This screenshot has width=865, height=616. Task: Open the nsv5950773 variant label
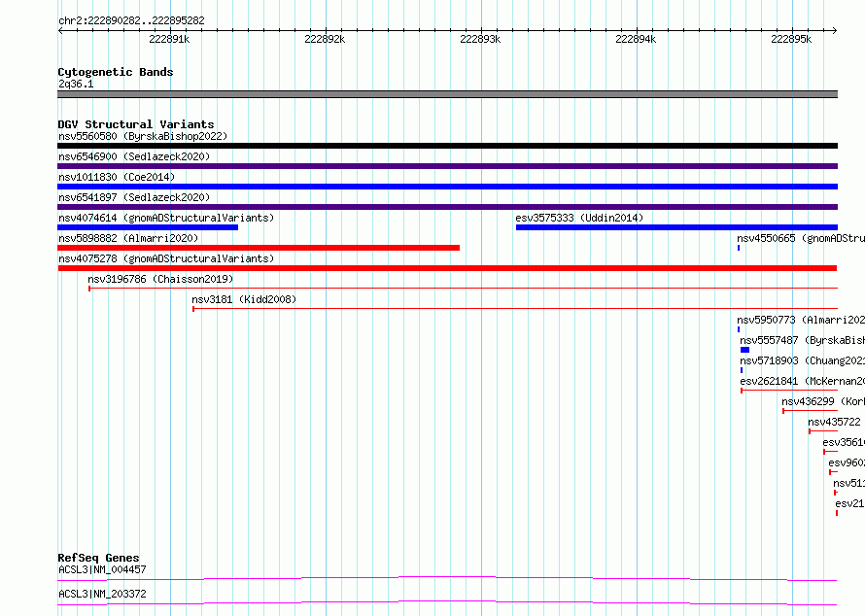click(x=801, y=320)
